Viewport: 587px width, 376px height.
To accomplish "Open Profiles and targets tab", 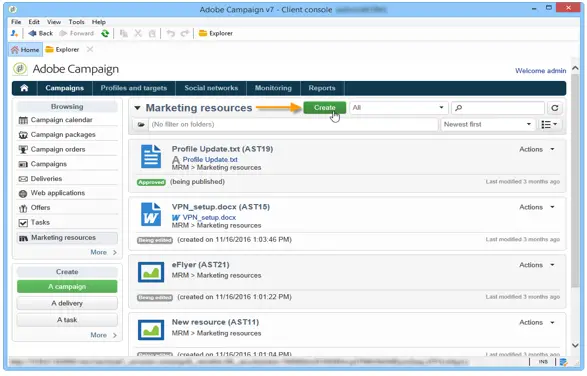I will 134,88.
